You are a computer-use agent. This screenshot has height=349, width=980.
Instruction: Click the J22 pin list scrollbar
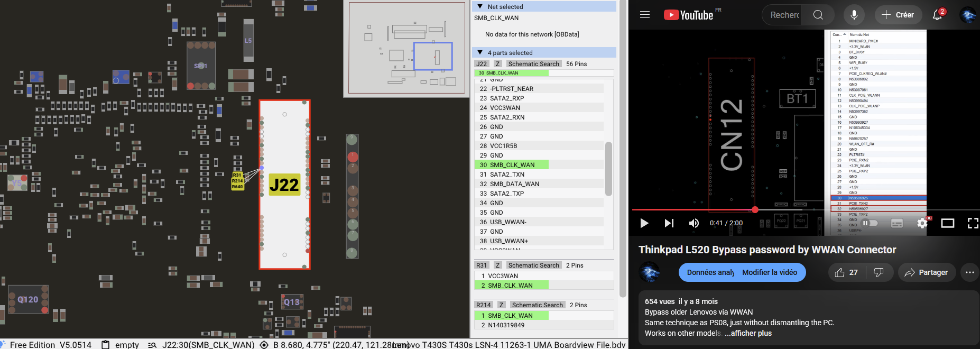(608, 169)
